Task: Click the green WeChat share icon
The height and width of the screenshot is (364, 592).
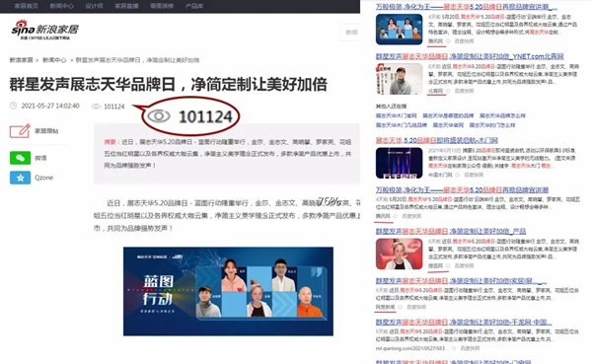Action: coord(20,158)
